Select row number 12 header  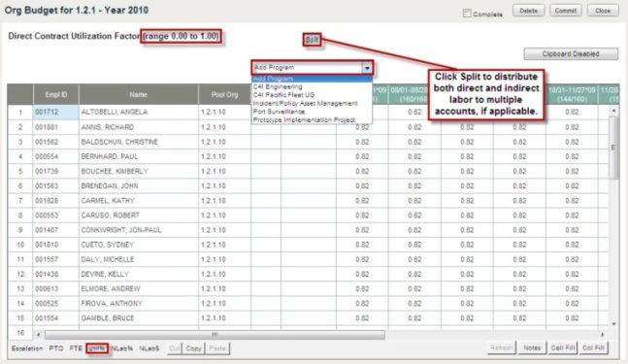pos(20,275)
